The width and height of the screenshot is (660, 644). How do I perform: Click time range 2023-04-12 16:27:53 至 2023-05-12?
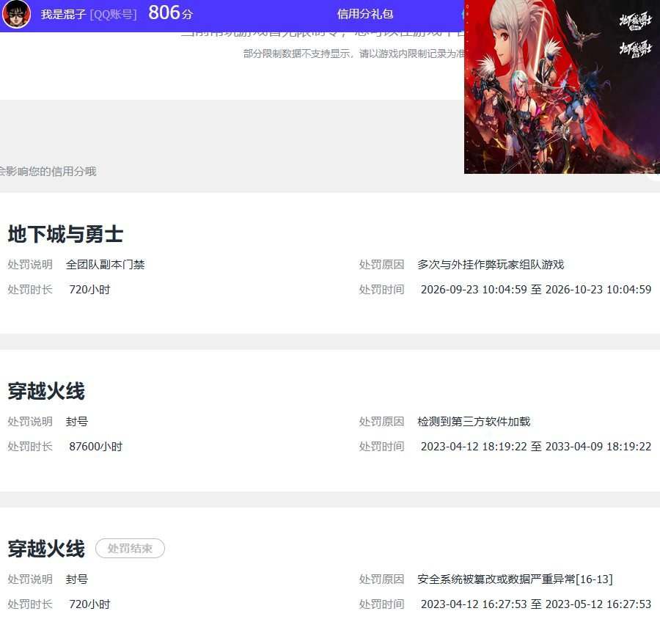pos(536,604)
